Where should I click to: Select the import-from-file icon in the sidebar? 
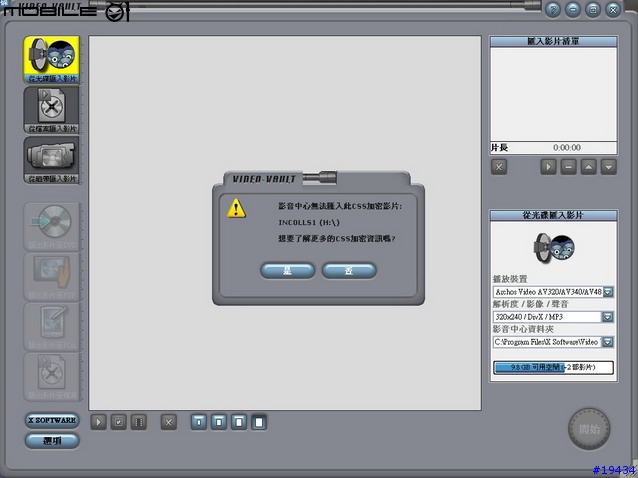point(51,109)
